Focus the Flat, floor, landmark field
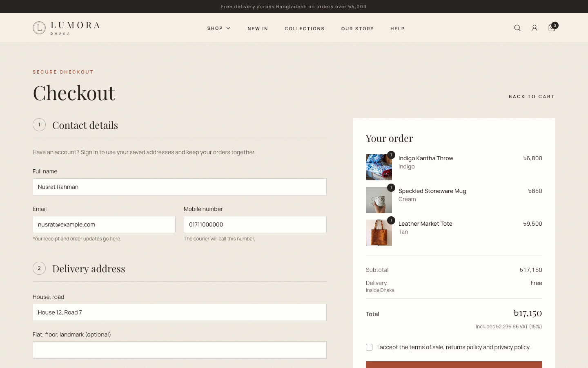 tap(180, 350)
